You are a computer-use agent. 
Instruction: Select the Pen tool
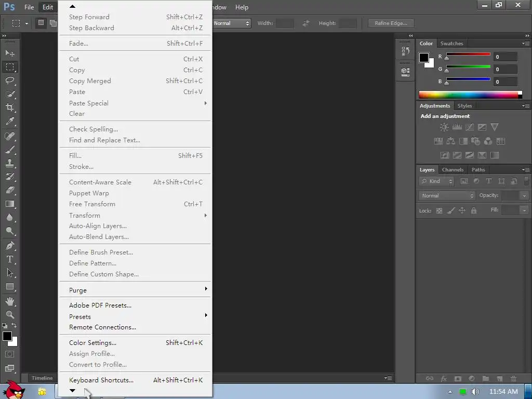click(10, 246)
